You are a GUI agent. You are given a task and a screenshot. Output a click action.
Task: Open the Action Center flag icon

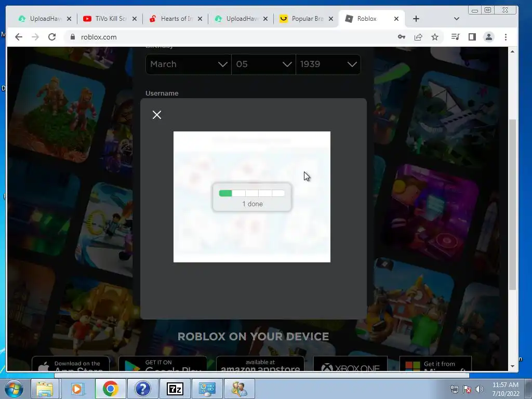(x=467, y=389)
